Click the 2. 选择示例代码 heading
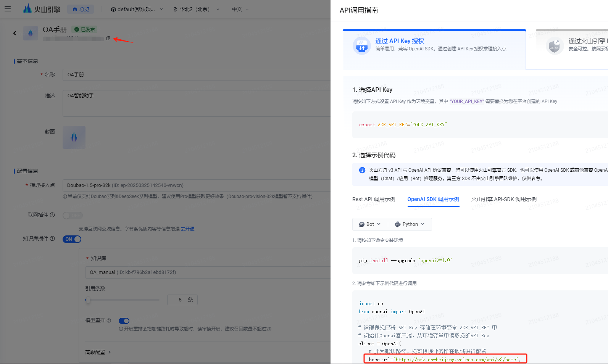 (x=374, y=155)
